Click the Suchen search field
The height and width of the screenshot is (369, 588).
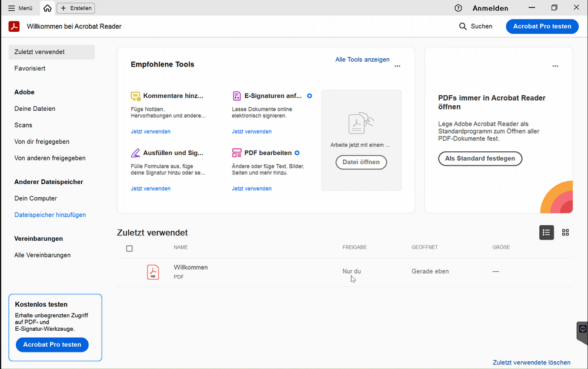[x=476, y=26]
